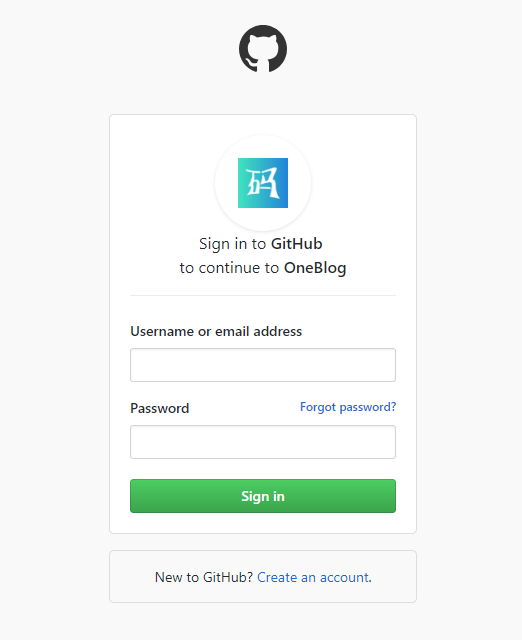Focus the Password input field
This screenshot has width=522, height=640.
(x=263, y=442)
